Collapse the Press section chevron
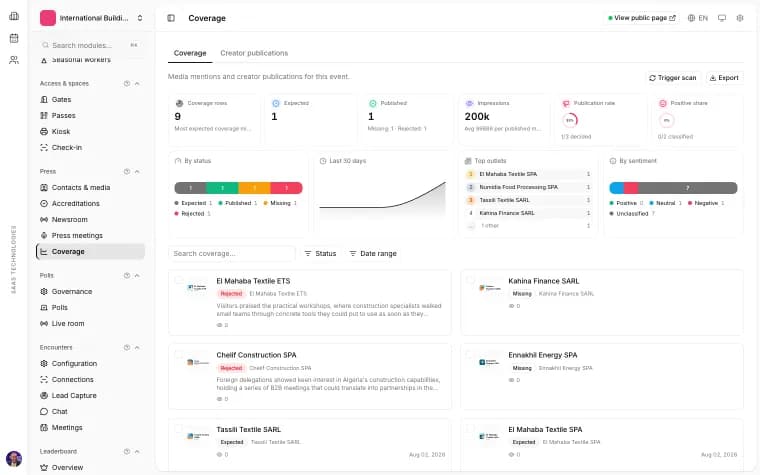The image size is (760, 475). pos(137,172)
